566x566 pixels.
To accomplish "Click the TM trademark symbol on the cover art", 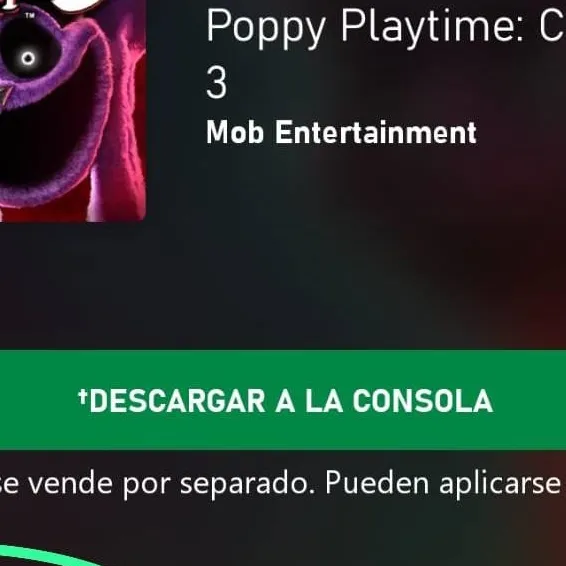I will point(30,15).
